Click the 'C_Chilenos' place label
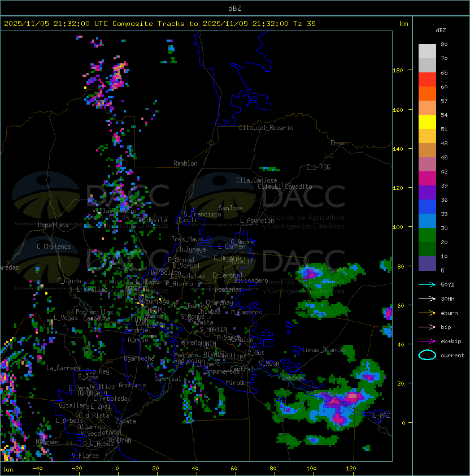Image resolution: width=470 pixels, height=476 pixels. click(54, 246)
